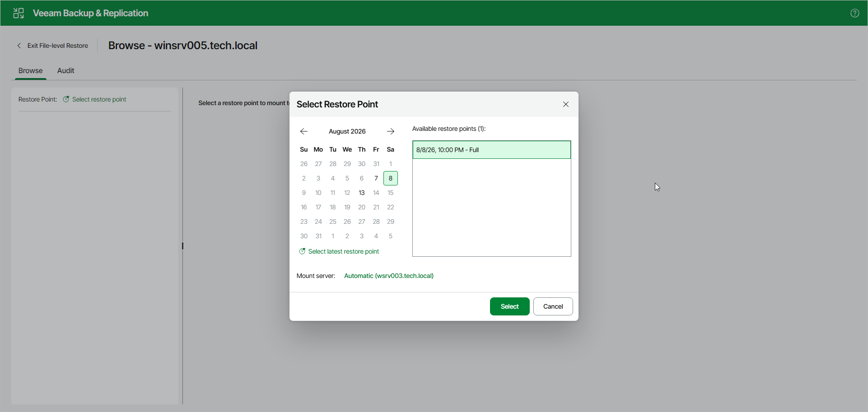The height and width of the screenshot is (412, 868).
Task: Click calendar day 14
Action: 376,193
